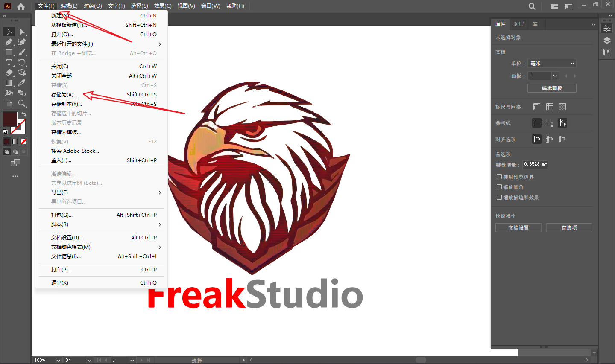The height and width of the screenshot is (364, 615).
Task: Choose 打印(P)... menu item
Action: 101,270
